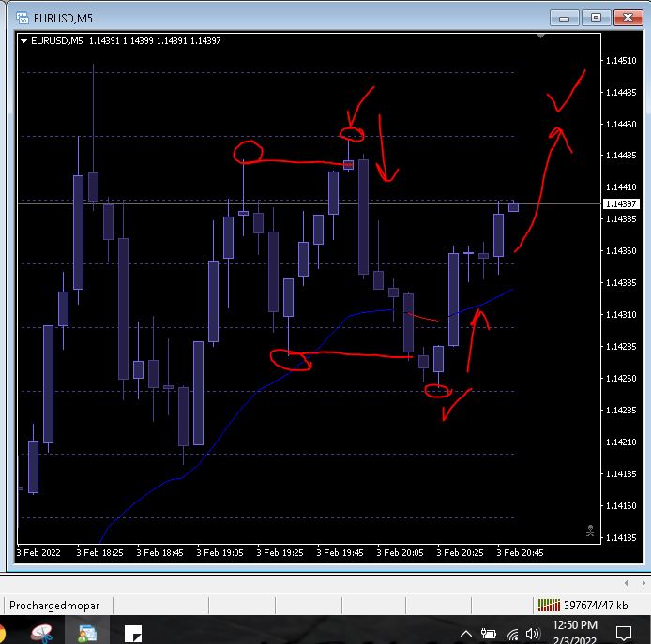Screen dimensions: 651x644
Task: Click the 1.14135 price axis label
Action: point(621,538)
